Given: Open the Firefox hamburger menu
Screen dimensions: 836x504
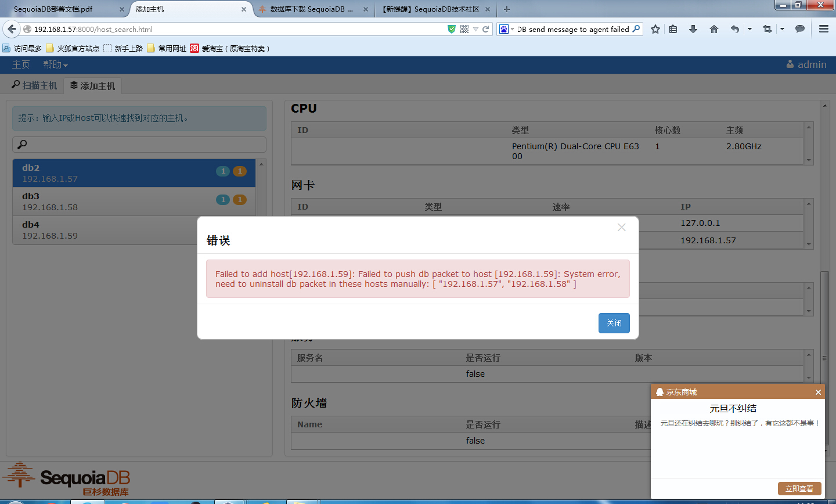Looking at the screenshot, I should coord(823,29).
